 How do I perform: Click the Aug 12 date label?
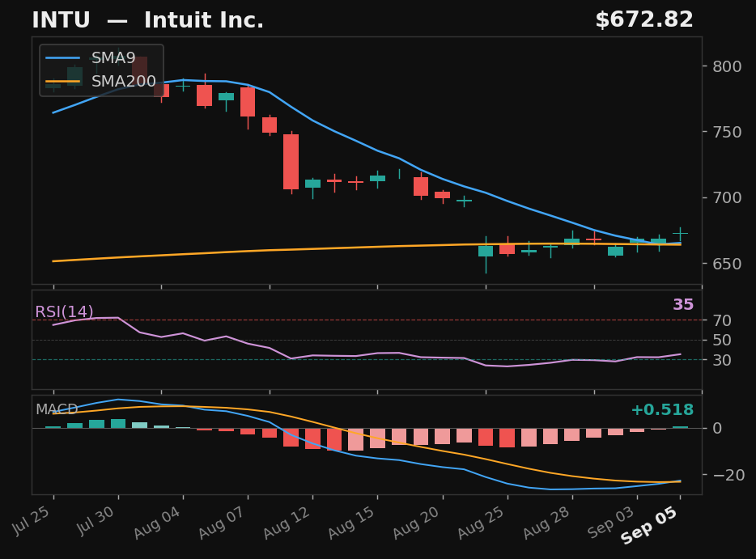287,523
